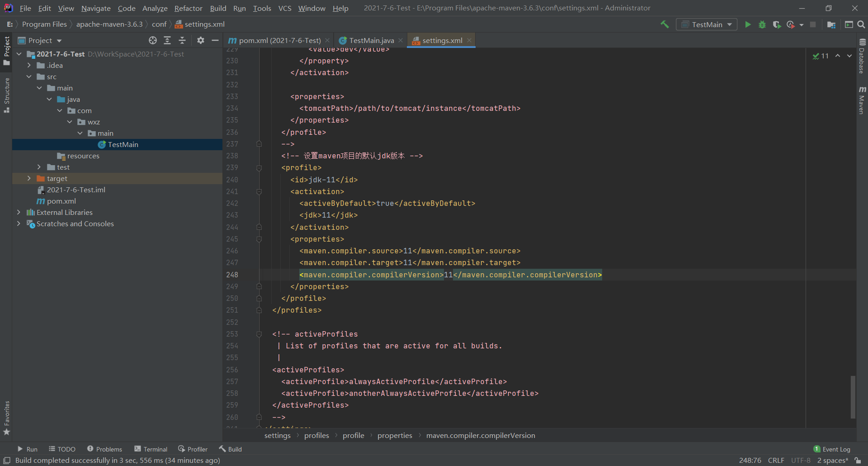Run with coverage shield icon
Image resolution: width=868 pixels, height=466 pixels.
pos(777,24)
